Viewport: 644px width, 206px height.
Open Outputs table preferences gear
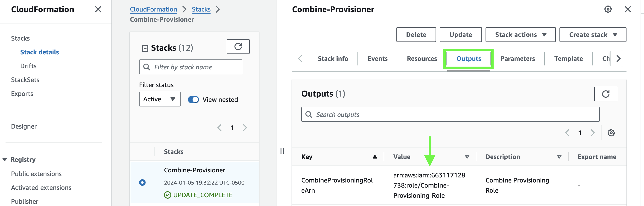tap(611, 133)
